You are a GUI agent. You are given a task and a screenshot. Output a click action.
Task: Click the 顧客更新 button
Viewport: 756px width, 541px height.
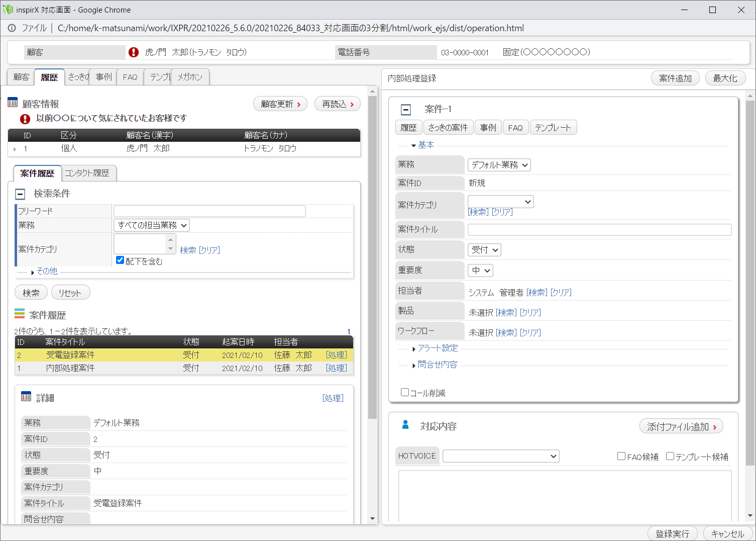click(280, 104)
